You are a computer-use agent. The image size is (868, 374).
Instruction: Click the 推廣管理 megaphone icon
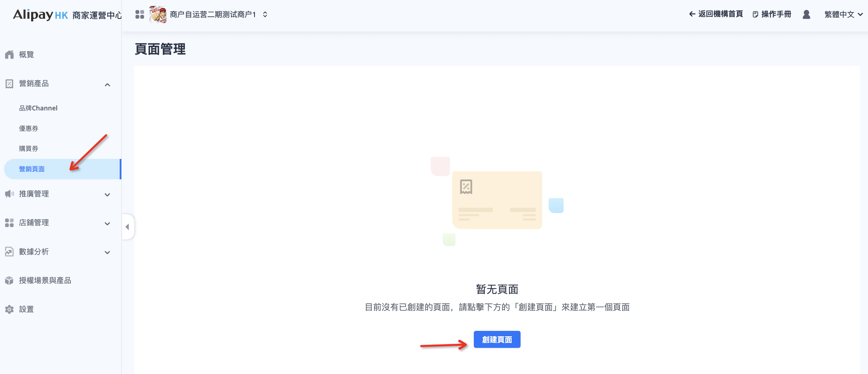[9, 194]
